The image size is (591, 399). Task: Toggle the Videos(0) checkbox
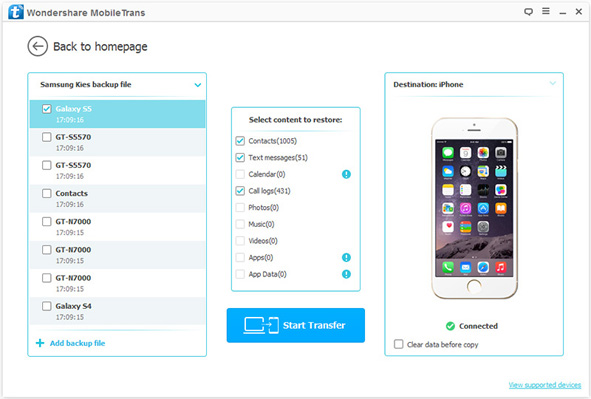pos(240,241)
